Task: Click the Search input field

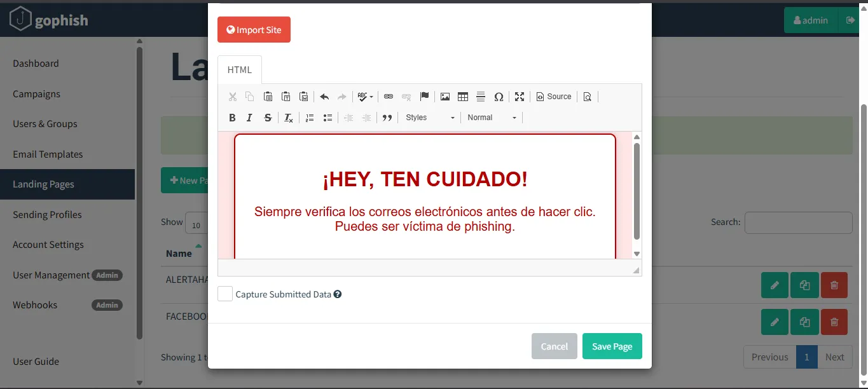Action: [798, 222]
